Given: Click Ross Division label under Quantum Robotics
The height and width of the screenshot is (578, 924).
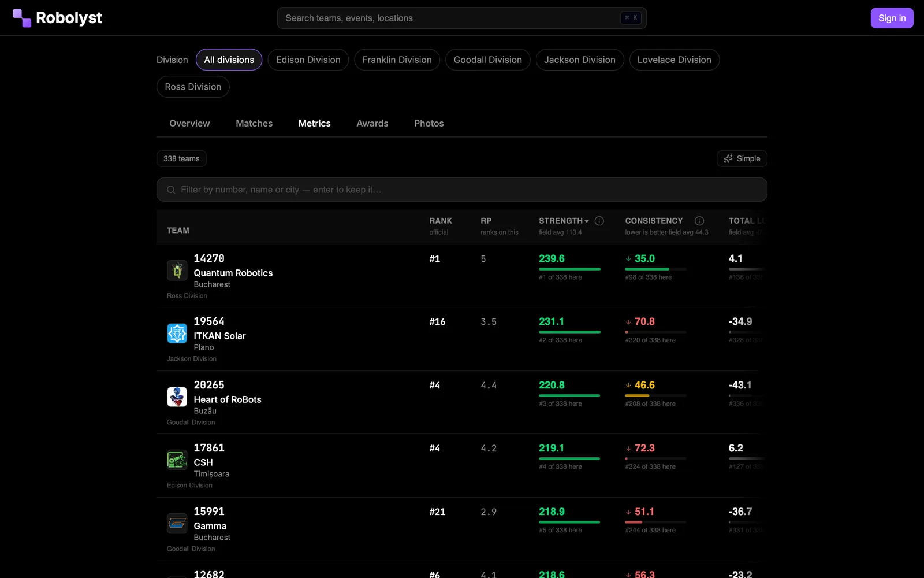Looking at the screenshot, I should pos(187,296).
